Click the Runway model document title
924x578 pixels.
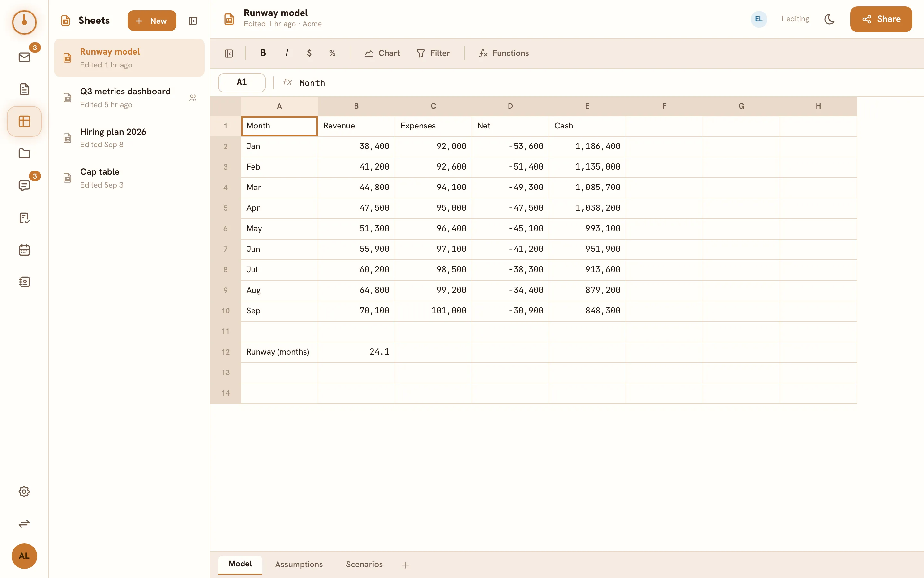275,13
